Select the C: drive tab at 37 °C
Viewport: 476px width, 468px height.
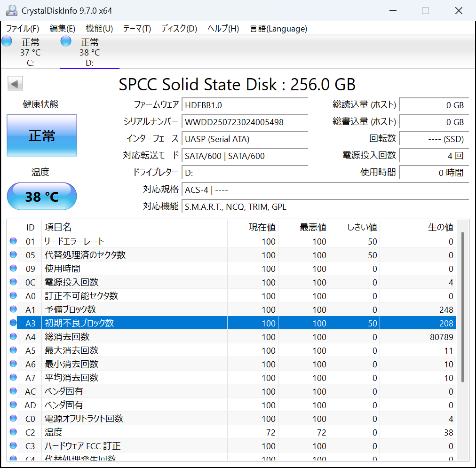[30, 52]
